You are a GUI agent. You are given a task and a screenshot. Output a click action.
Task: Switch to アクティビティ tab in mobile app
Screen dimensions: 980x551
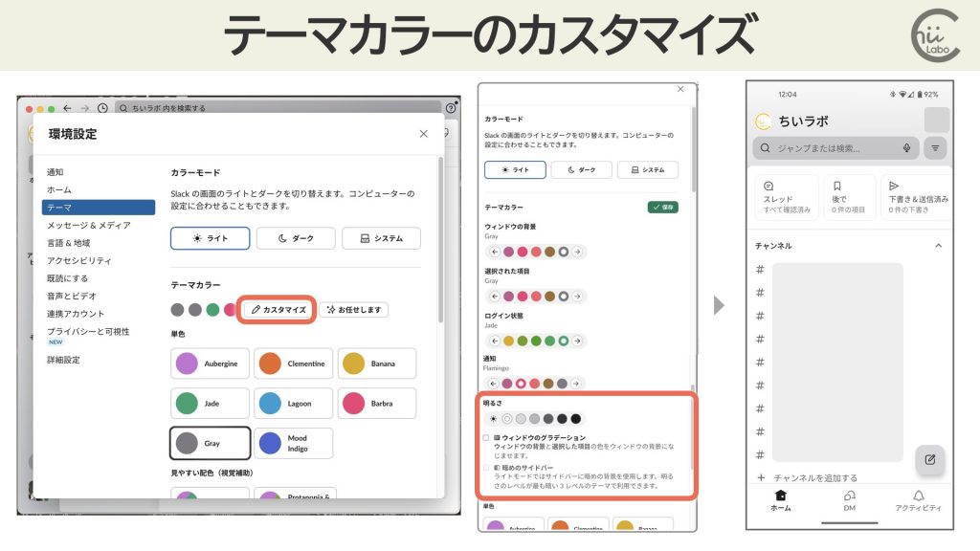(918, 500)
